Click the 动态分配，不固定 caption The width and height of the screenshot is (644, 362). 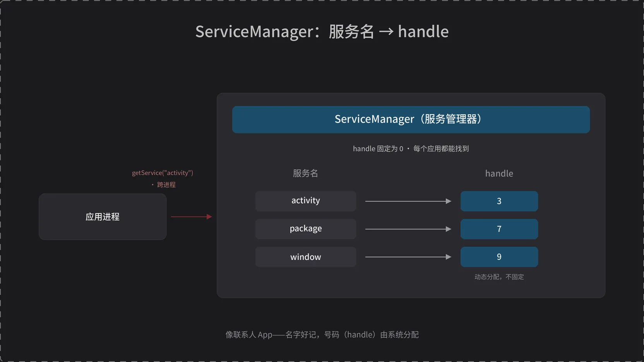click(x=499, y=277)
